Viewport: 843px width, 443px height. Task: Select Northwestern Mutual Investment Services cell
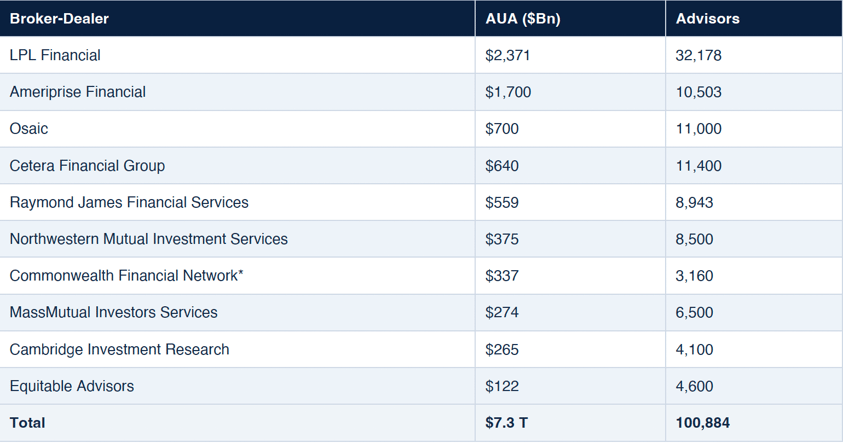point(149,239)
